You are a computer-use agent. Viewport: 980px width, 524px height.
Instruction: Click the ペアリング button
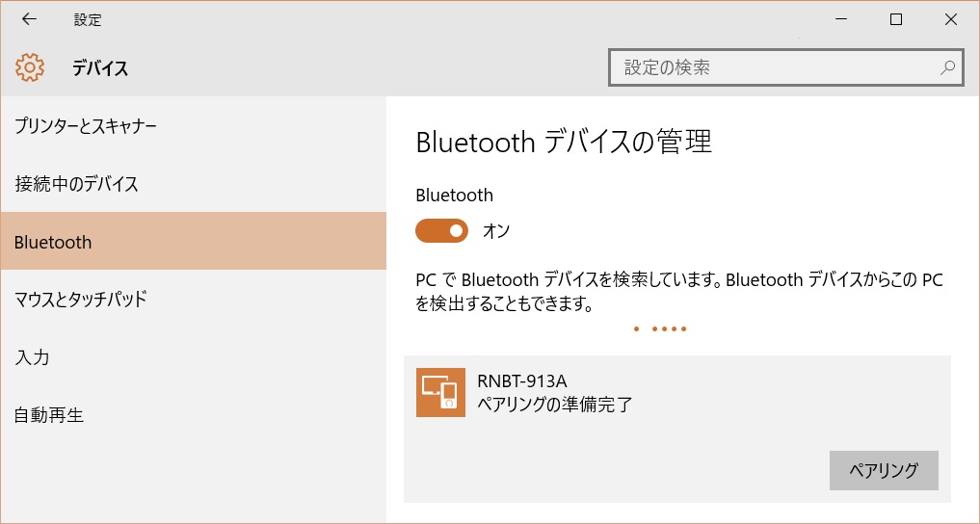point(884,470)
